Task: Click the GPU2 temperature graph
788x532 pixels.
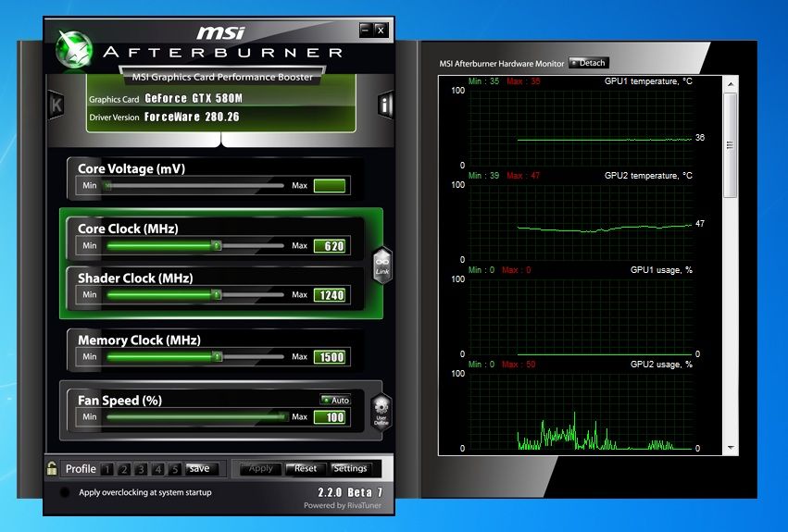Action: [581, 223]
